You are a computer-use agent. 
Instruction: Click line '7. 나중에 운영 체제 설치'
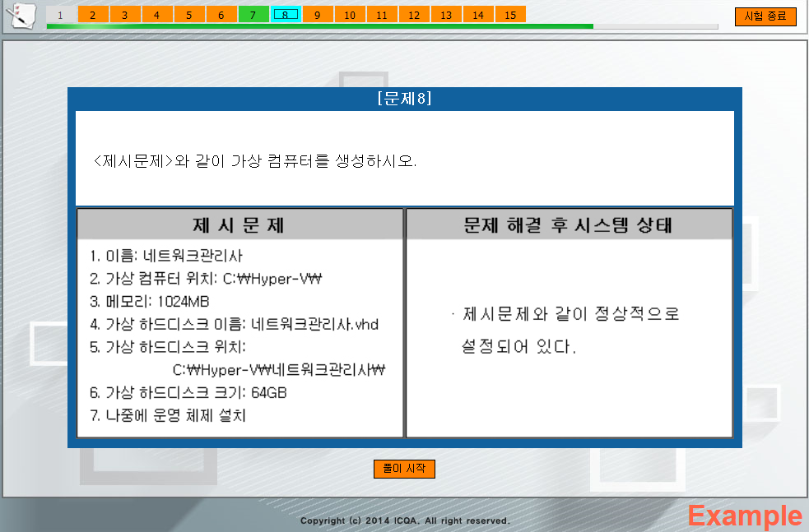point(168,415)
